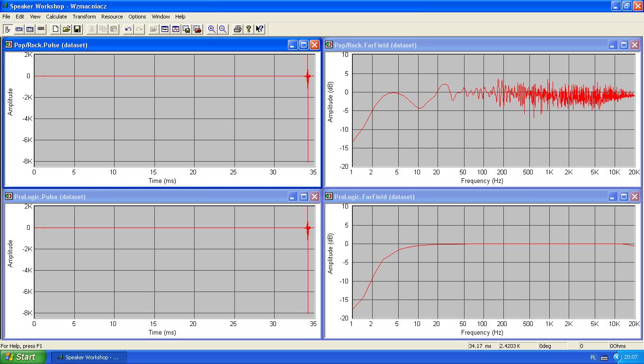
Task: Expand the Options menu
Action: [137, 17]
